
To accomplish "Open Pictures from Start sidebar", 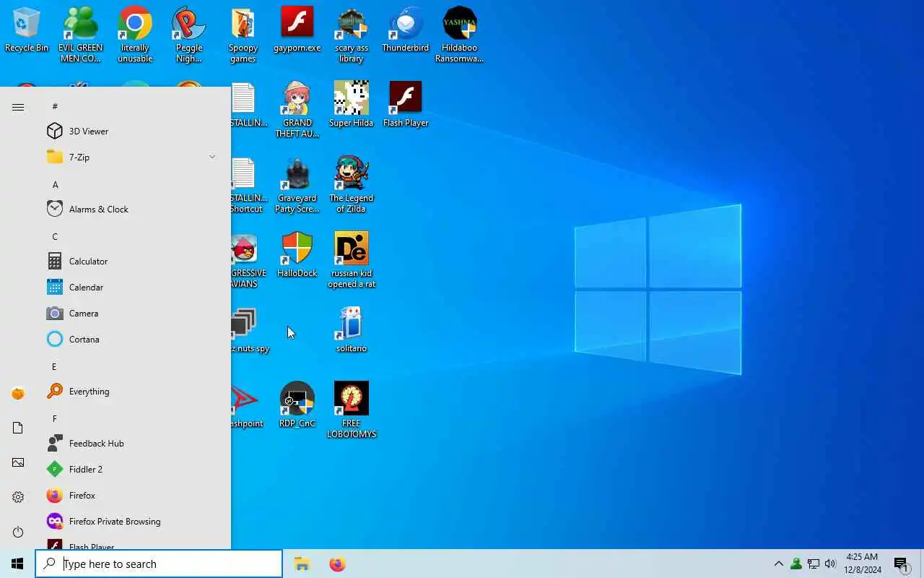I will point(18,462).
